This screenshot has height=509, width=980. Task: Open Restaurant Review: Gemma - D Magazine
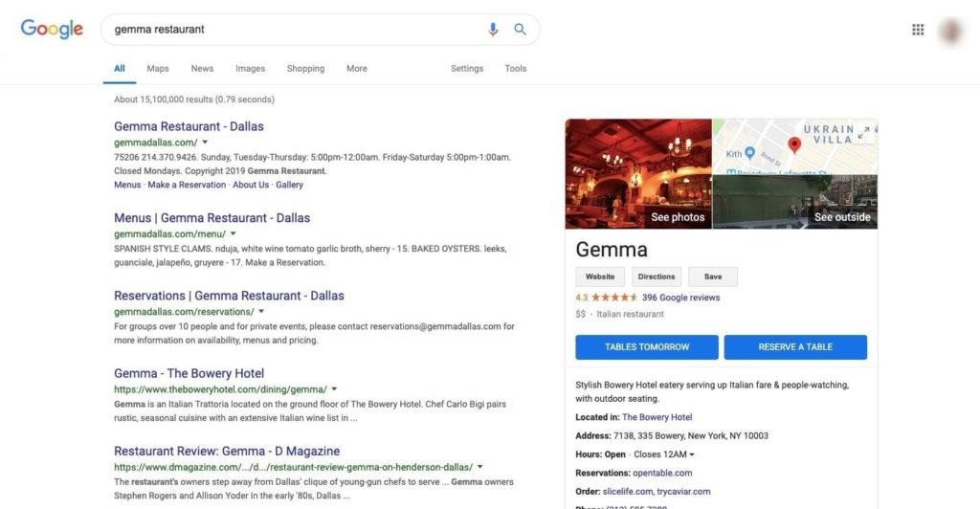pos(227,451)
